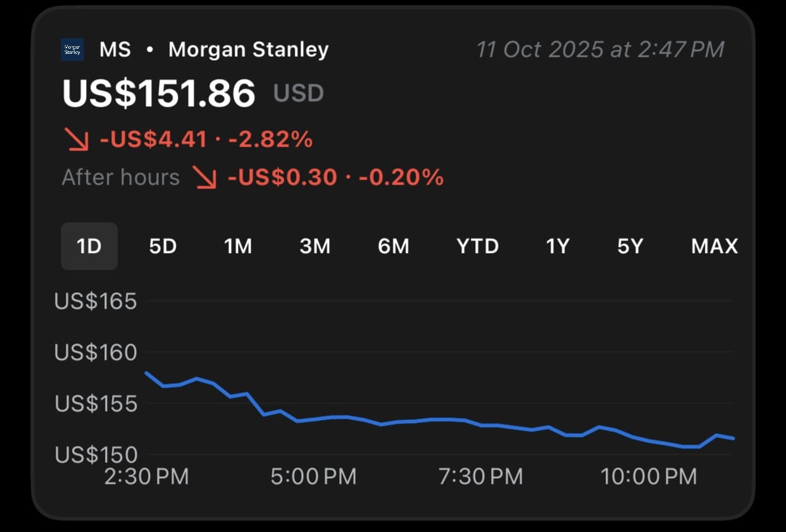Click the US$151.86 stock price
This screenshot has height=532, width=786.
(159, 94)
